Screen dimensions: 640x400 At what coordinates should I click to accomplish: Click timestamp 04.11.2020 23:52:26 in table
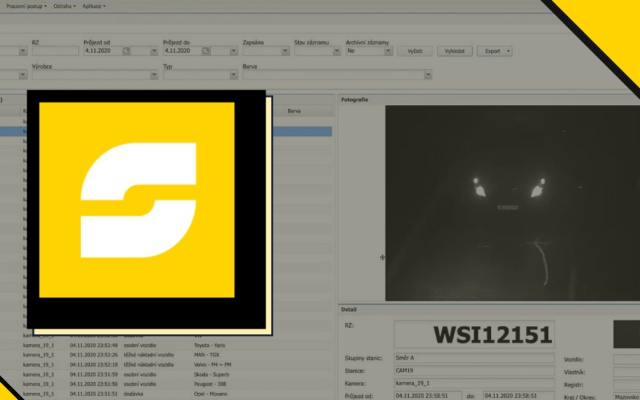click(x=93, y=355)
